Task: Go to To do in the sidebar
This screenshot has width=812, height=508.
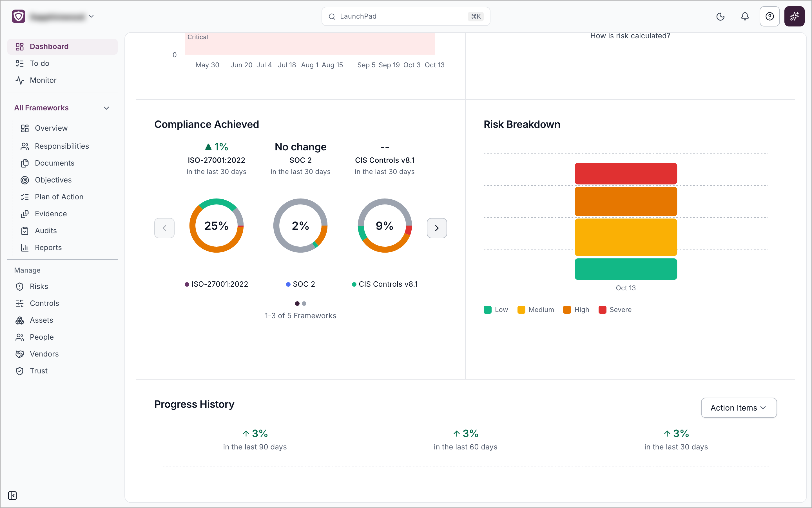Action: (x=63, y=63)
